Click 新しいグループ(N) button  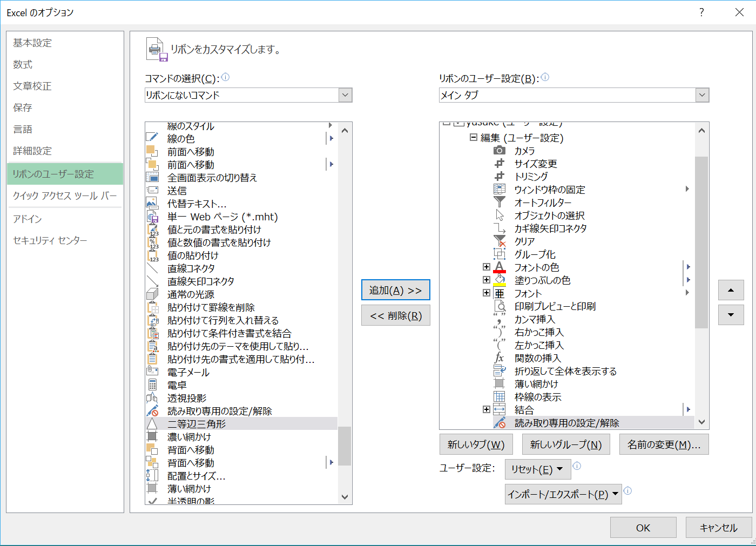point(566,444)
